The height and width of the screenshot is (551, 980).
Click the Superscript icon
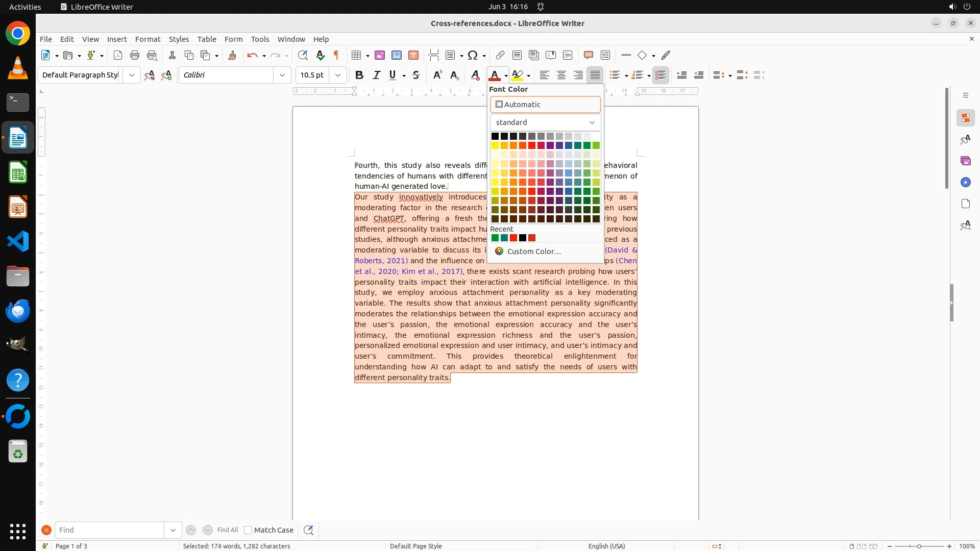[437, 75]
